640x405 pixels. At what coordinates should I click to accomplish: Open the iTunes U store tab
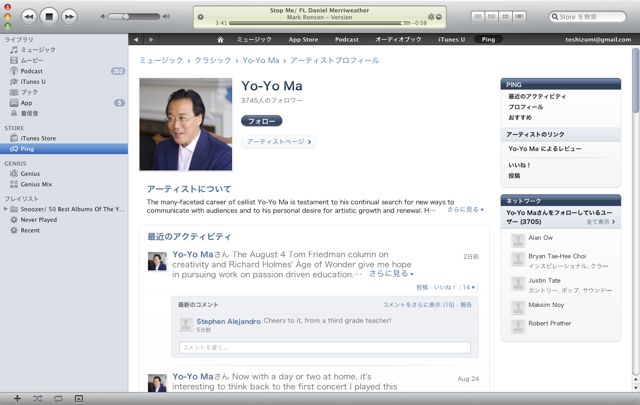451,40
